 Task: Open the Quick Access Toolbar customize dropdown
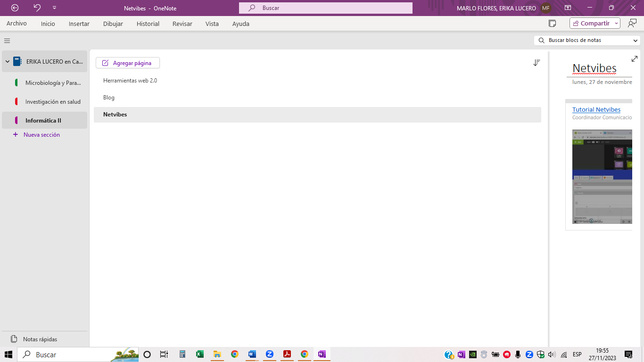tap(55, 8)
